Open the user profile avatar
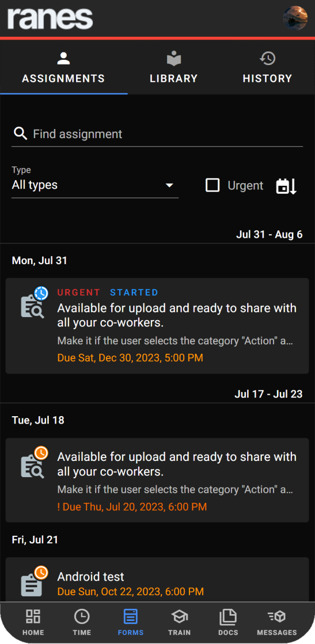The height and width of the screenshot is (644, 315). tap(295, 18)
